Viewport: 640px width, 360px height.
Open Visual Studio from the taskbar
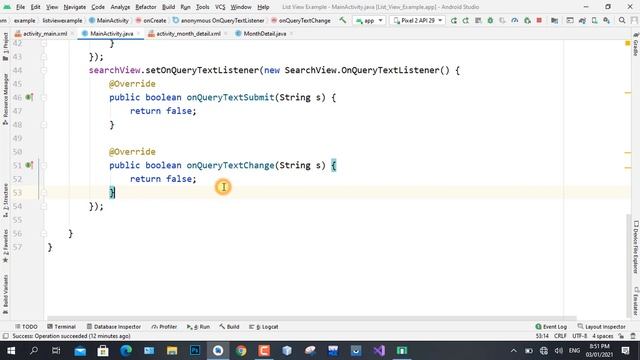tap(379, 351)
